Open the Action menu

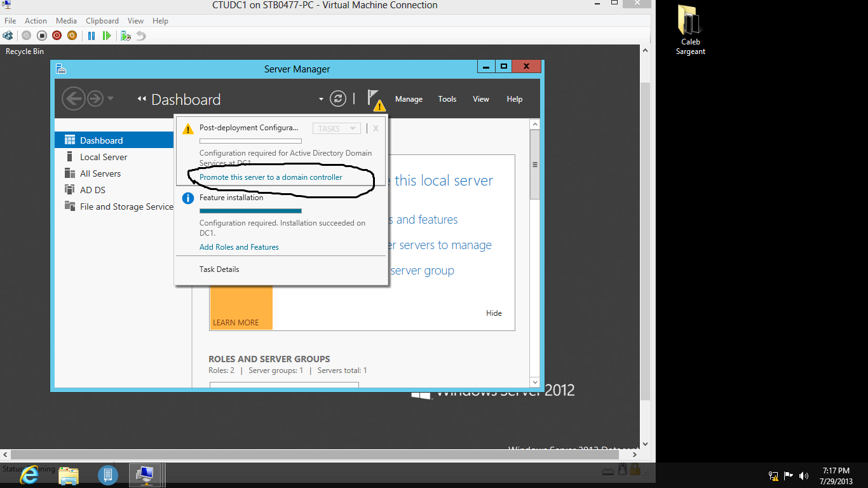point(36,21)
